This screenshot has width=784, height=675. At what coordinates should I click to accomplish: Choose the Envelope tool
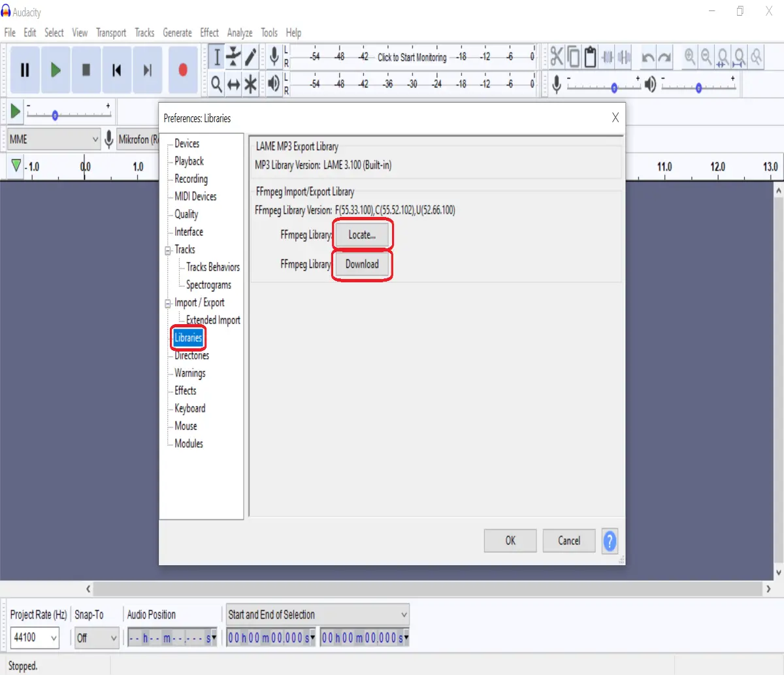[233, 57]
